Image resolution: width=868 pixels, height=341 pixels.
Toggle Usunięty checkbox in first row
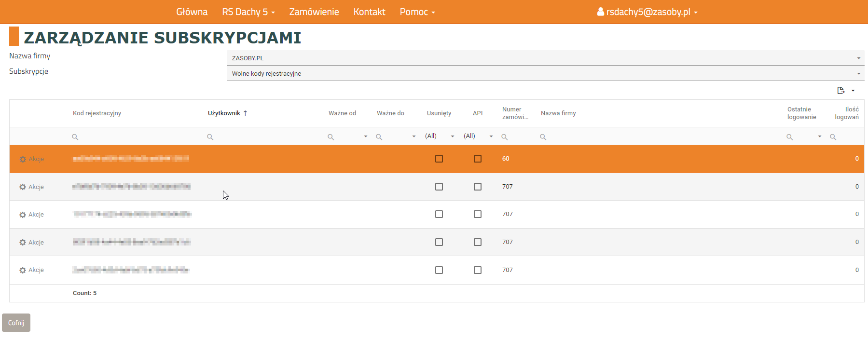tap(439, 159)
